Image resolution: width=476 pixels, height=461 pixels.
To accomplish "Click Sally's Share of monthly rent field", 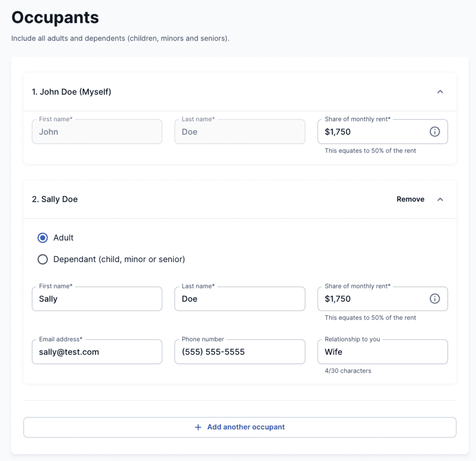I will click(372, 299).
